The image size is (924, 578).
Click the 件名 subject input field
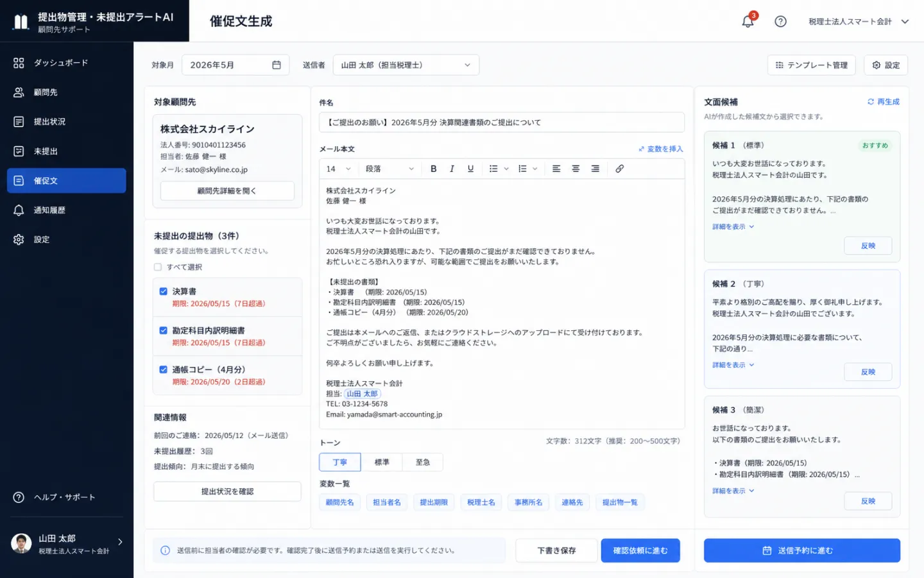(x=502, y=123)
